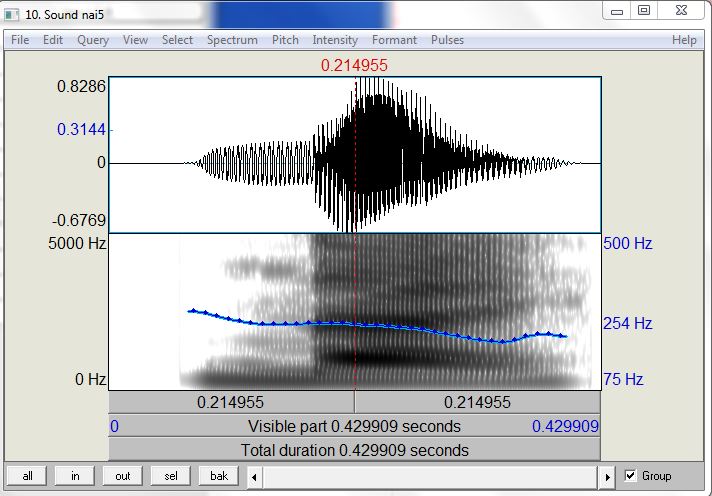Click the 0.3144 blue amplitude label

pos(81,129)
